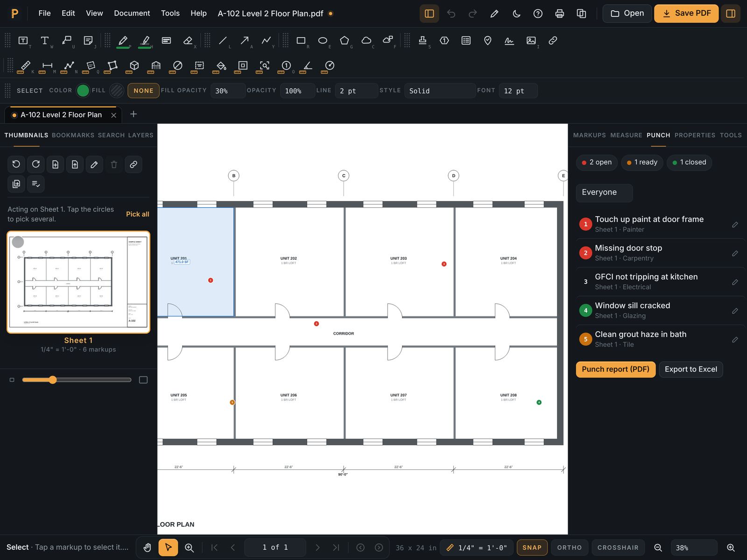Select the Highlighter tool

pos(145,41)
